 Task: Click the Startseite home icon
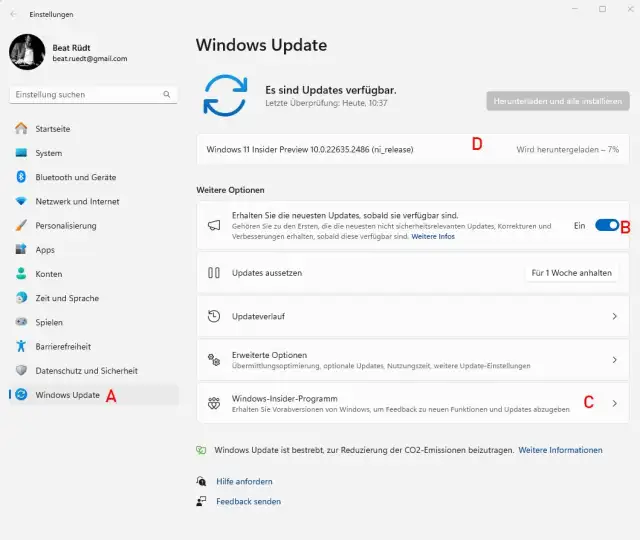click(21, 129)
